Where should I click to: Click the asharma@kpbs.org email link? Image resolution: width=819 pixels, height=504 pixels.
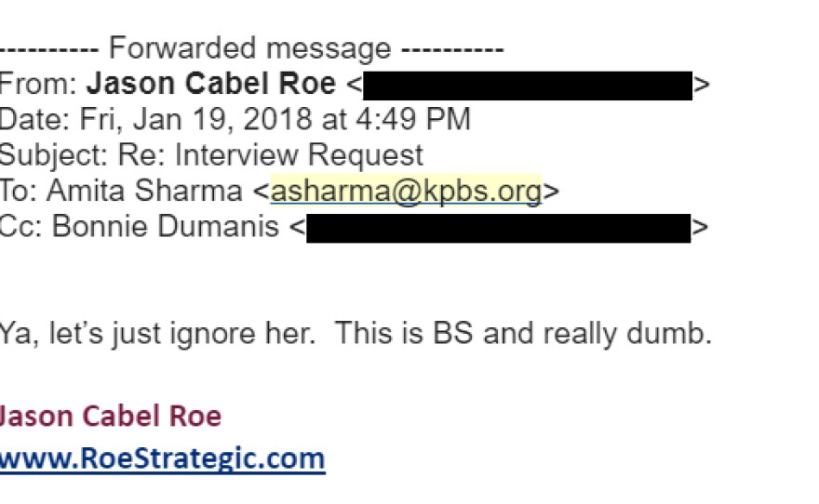coord(406,192)
